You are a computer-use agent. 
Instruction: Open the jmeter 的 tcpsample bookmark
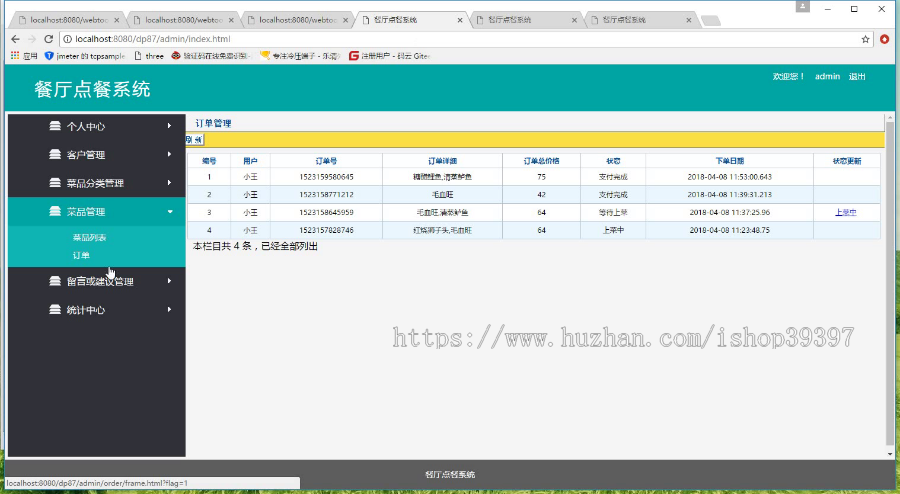(84, 56)
